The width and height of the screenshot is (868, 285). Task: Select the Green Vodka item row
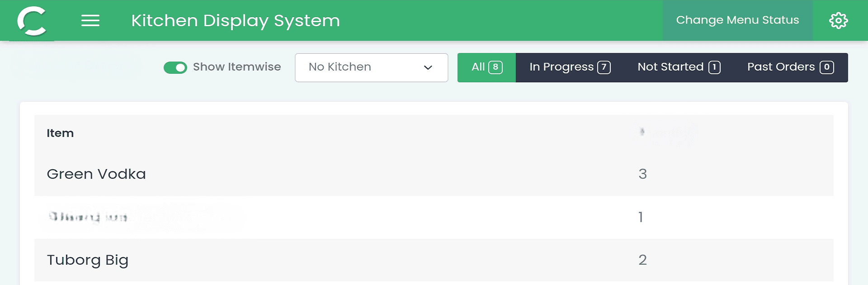pyautogui.click(x=434, y=174)
